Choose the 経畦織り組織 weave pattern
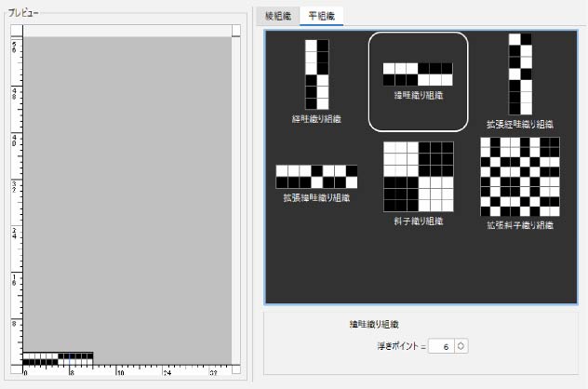 [317, 81]
